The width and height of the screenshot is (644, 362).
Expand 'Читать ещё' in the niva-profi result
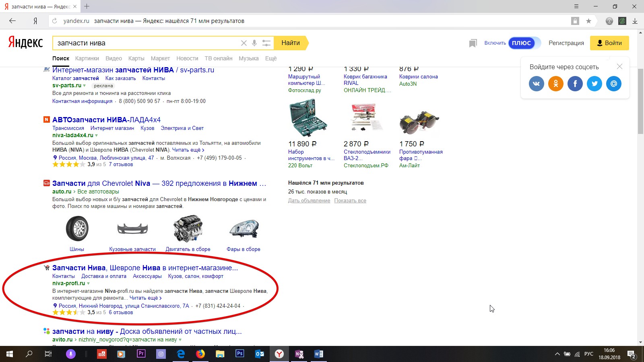pyautogui.click(x=146, y=298)
